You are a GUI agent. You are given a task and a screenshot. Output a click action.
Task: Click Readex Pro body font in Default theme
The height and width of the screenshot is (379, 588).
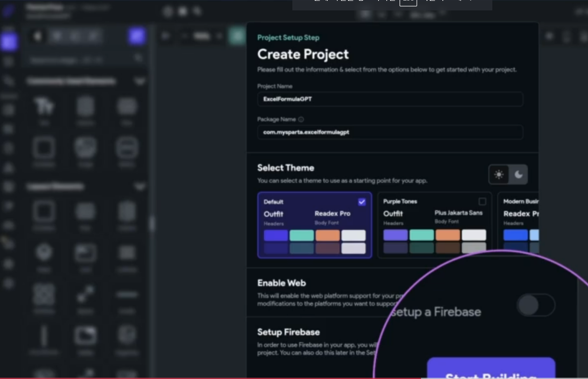pos(332,213)
